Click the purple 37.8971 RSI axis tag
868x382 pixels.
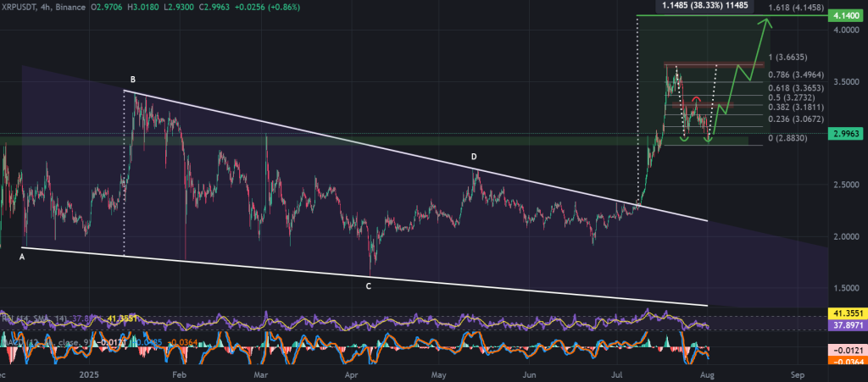point(847,327)
